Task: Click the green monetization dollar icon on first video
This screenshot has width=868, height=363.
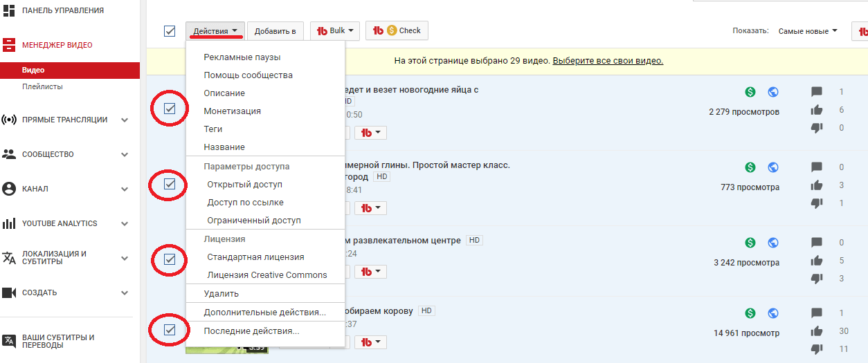Action: [750, 92]
